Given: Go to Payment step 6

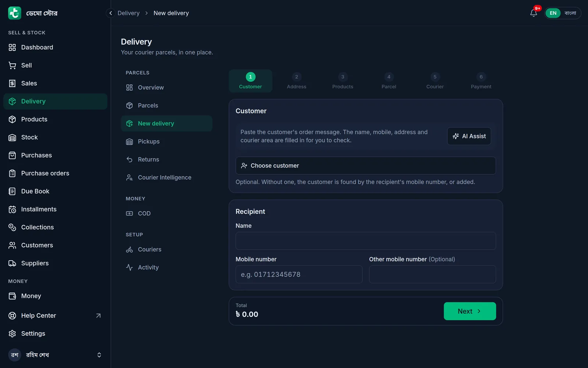Looking at the screenshot, I should pos(481,81).
